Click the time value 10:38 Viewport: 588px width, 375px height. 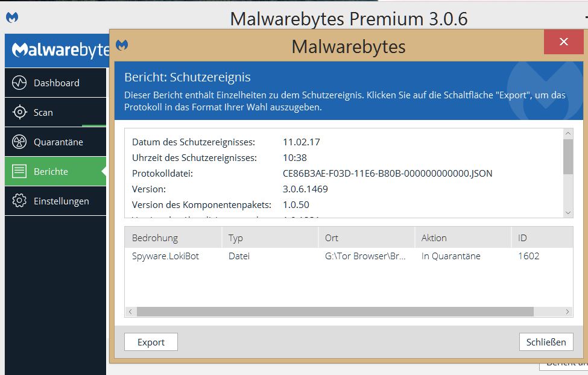[295, 158]
